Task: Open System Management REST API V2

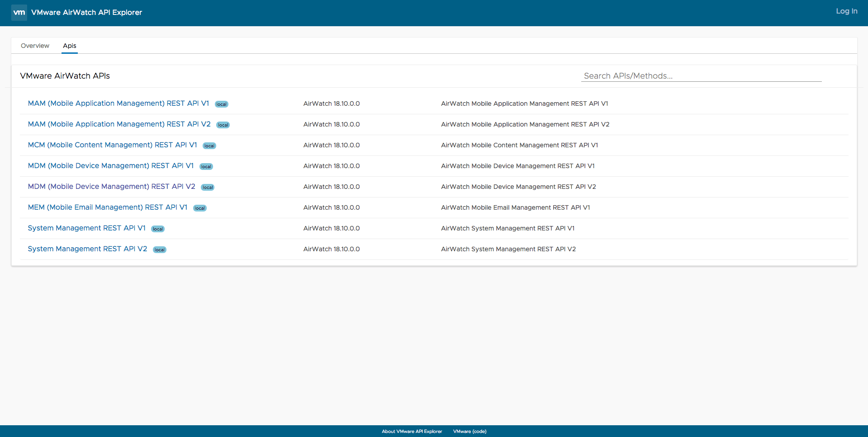Action: 88,249
